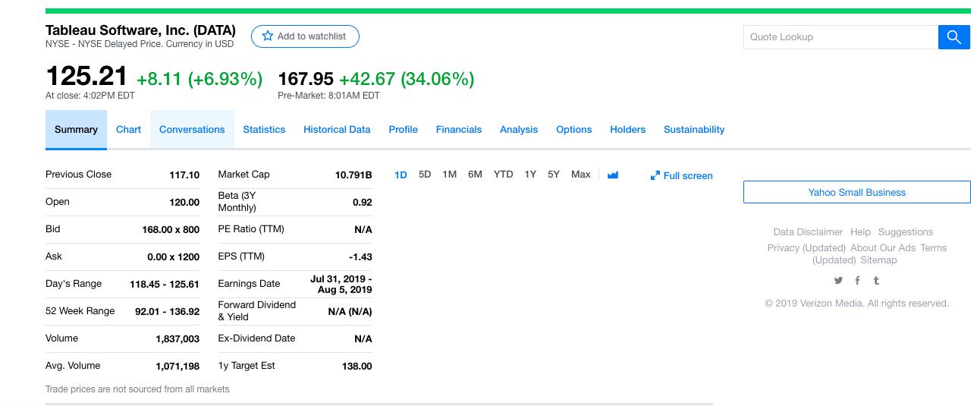Click the Avg. Volume value 1,071,198
Screen dimensions: 980x406
[177, 366]
